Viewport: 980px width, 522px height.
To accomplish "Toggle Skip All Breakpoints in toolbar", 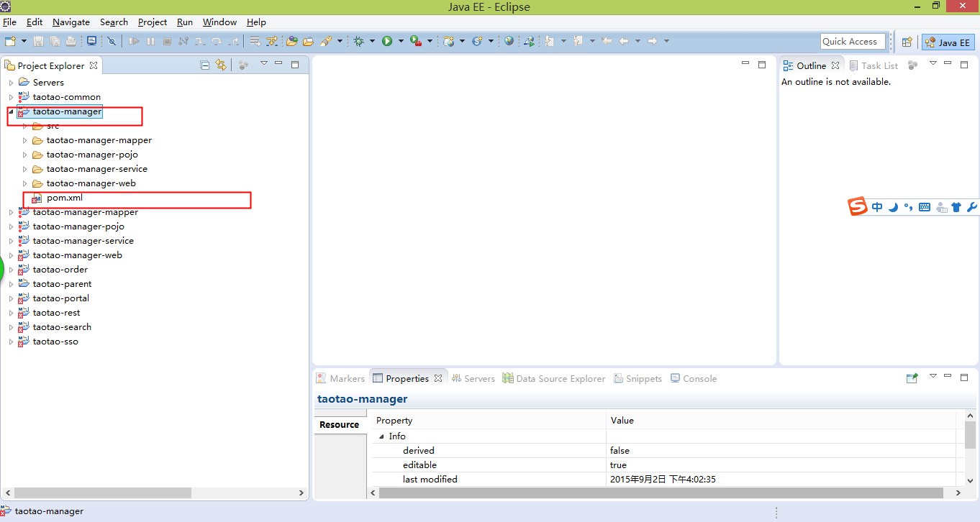I will pos(112,41).
